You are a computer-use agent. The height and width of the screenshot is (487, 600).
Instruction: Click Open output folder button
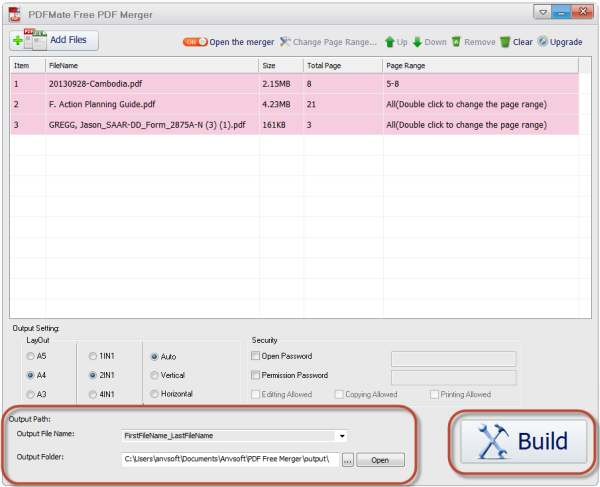(x=380, y=460)
